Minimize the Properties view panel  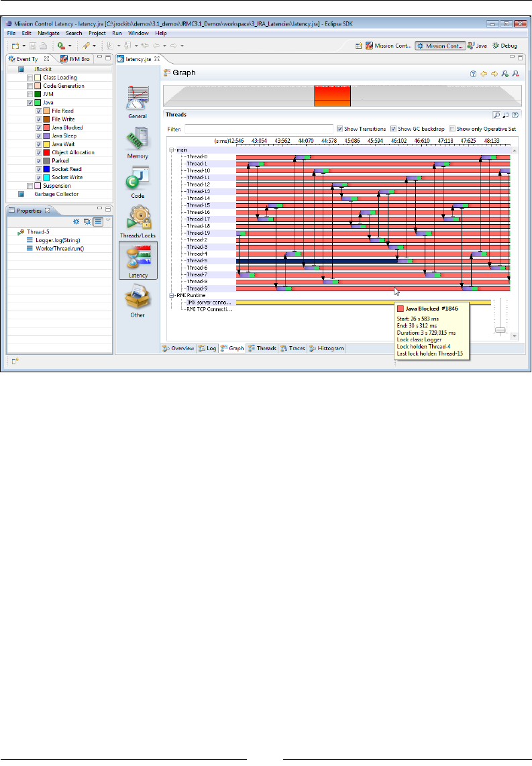pos(100,209)
